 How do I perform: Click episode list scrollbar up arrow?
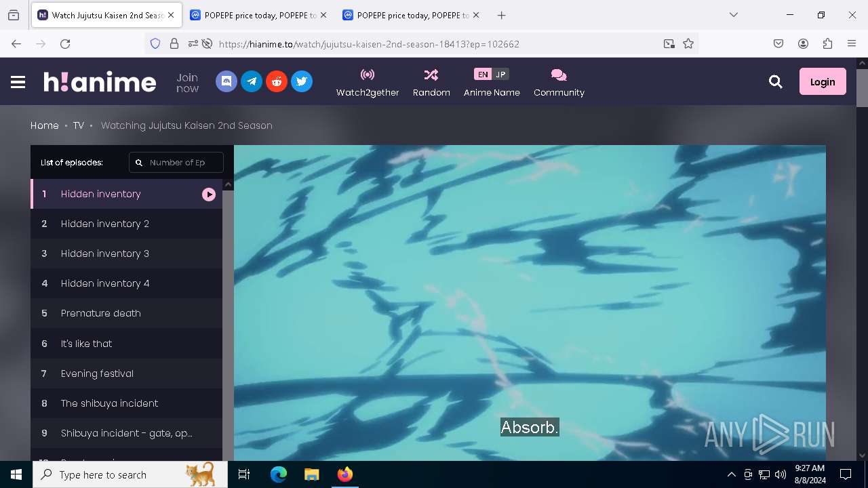pyautogui.click(x=228, y=184)
